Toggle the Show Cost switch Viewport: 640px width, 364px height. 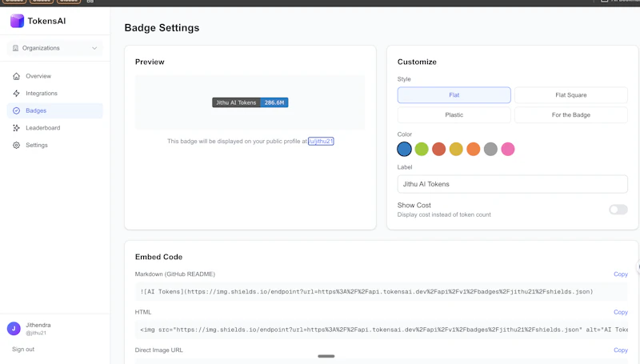click(618, 210)
